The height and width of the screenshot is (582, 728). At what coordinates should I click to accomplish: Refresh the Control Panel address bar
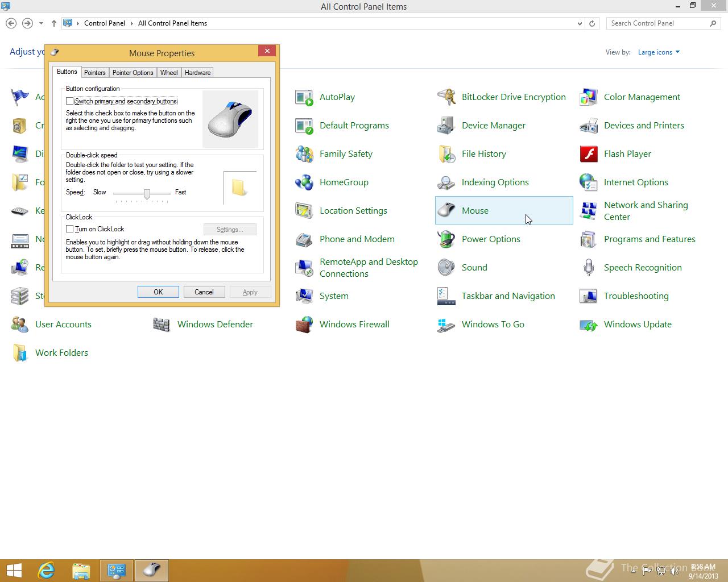(x=592, y=23)
